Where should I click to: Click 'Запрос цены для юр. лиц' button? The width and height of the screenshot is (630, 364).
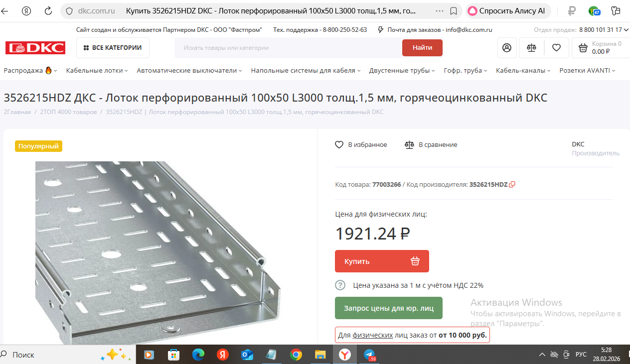point(389,308)
